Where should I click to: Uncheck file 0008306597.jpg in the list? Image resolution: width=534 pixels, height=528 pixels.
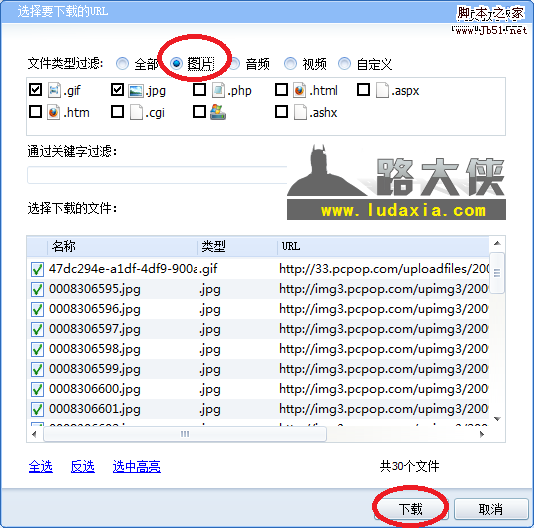pos(37,329)
